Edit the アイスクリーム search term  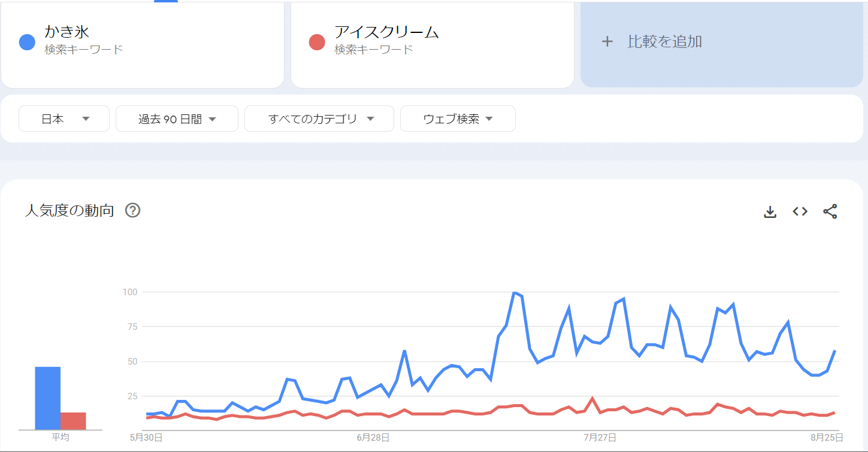386,32
